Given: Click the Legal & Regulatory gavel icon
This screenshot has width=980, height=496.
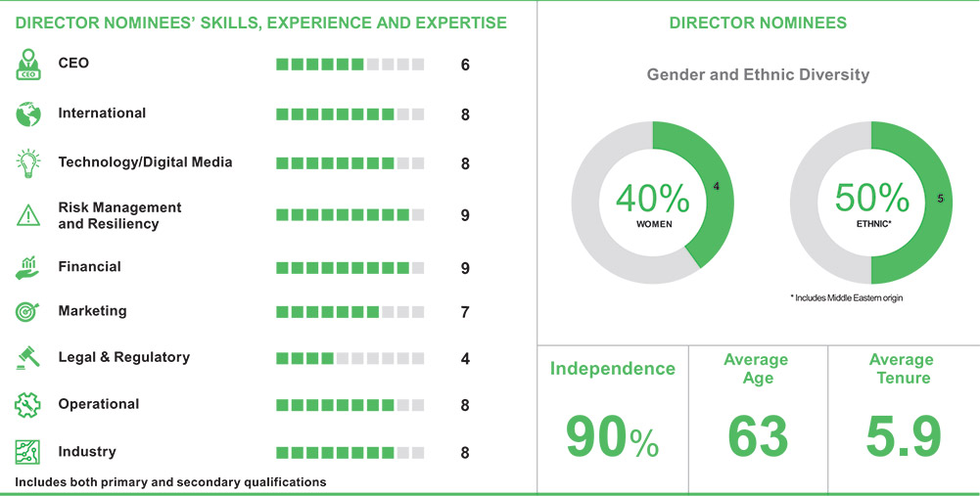Looking at the screenshot, I should coord(27,358).
